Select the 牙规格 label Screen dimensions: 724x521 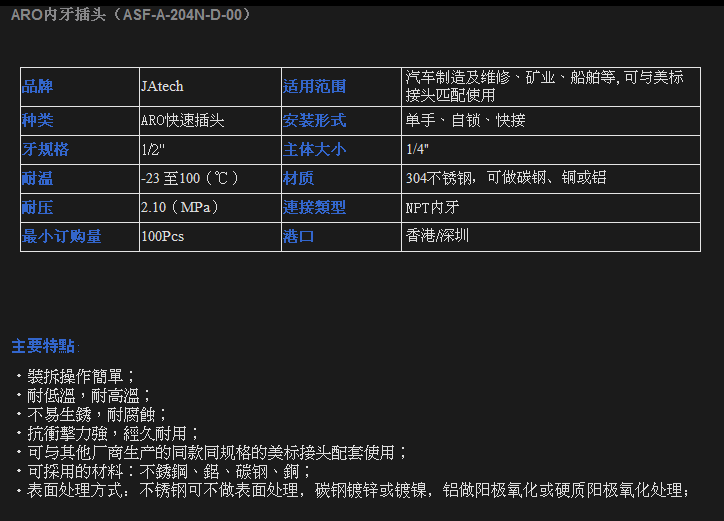(x=45, y=149)
